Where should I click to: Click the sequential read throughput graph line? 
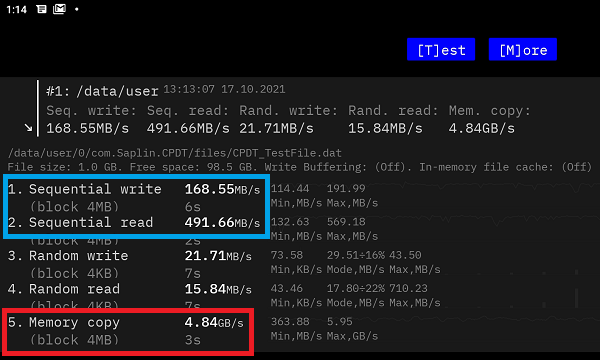432,229
